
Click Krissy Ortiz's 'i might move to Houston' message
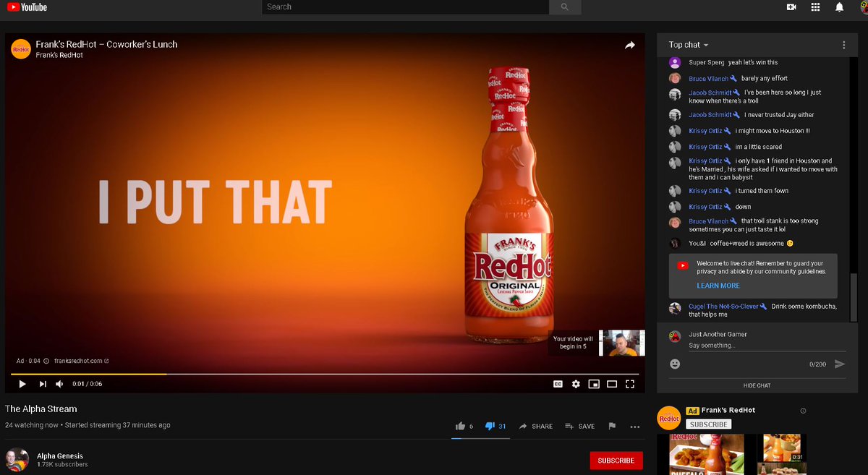[x=773, y=131]
